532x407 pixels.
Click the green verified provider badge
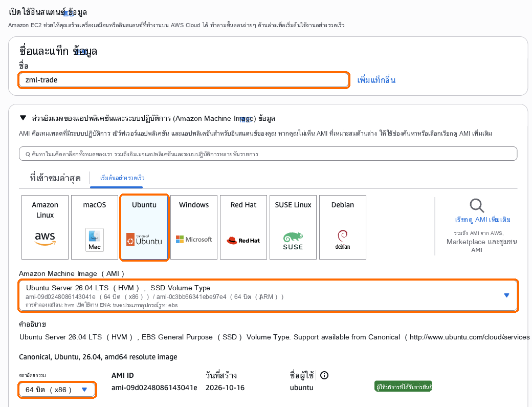pos(404,387)
